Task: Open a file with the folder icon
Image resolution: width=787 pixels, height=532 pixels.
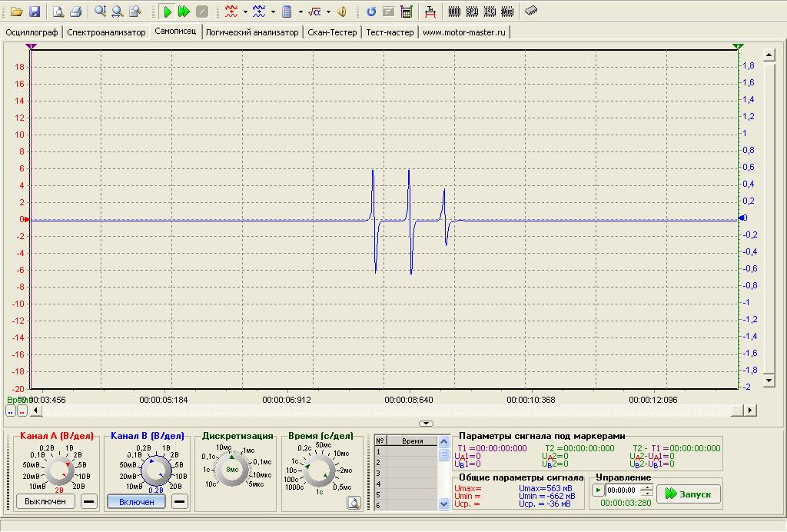Action: pyautogui.click(x=17, y=11)
